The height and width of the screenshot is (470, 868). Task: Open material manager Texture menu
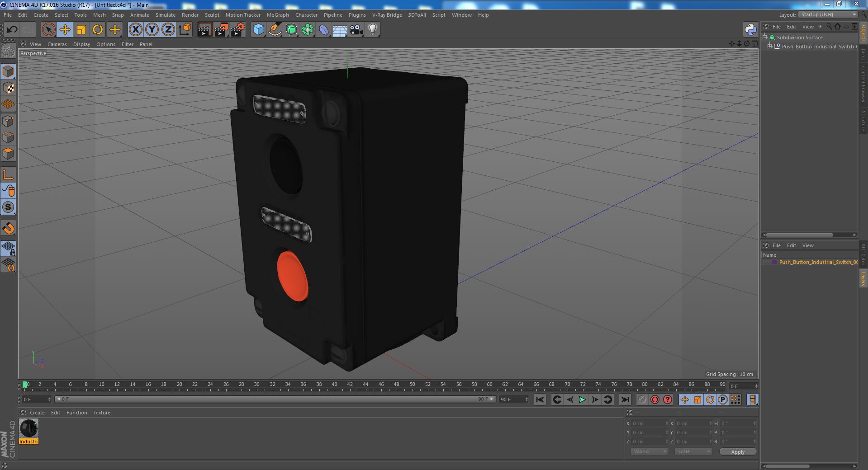[x=102, y=413]
